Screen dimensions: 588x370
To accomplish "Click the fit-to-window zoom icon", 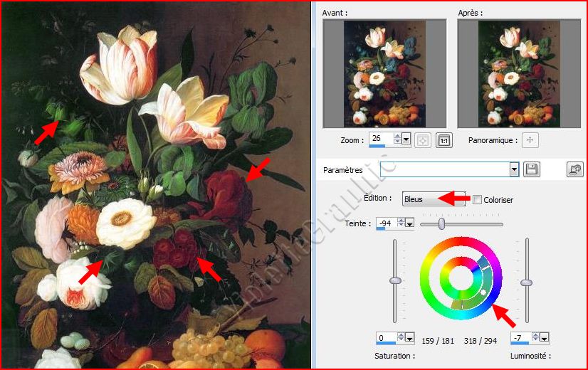I will point(423,140).
